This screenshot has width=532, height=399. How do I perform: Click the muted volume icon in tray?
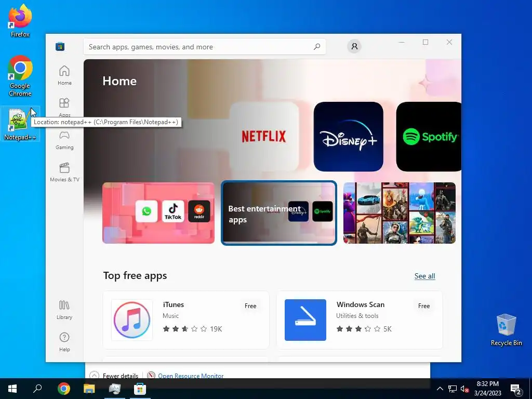(x=464, y=389)
